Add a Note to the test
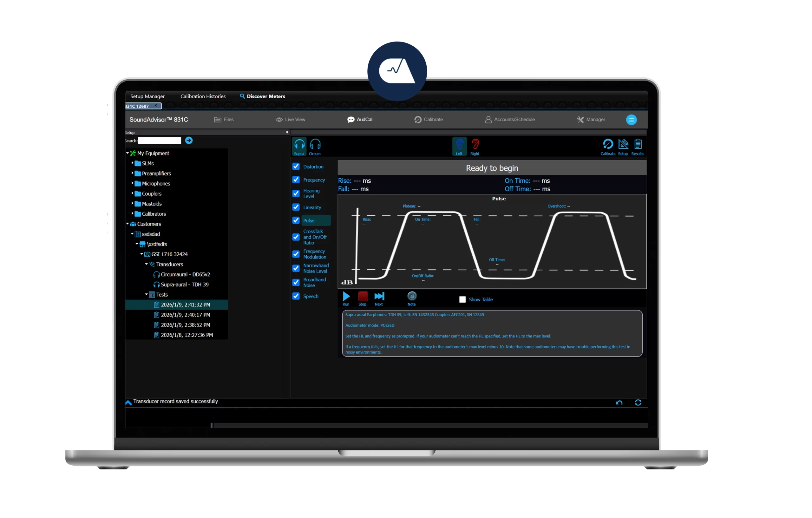This screenshot has width=812, height=518. pos(412,299)
